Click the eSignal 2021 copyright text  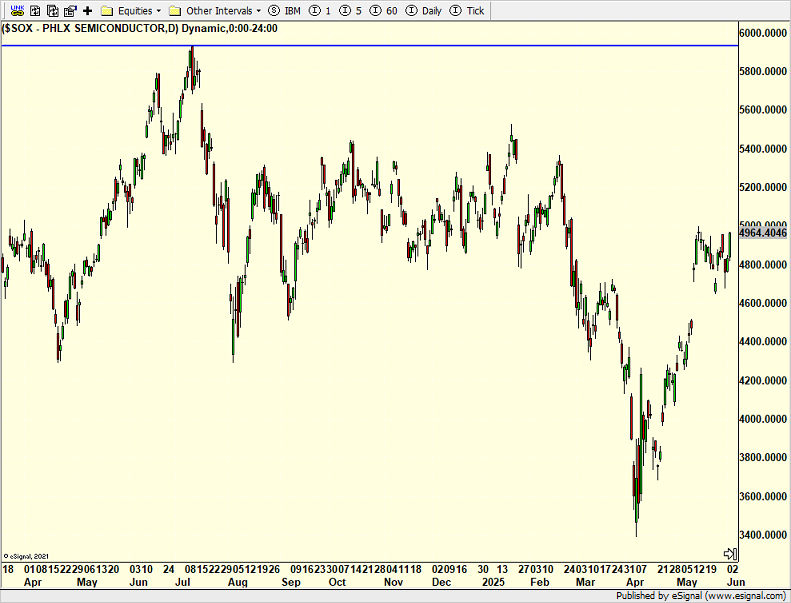[26, 556]
